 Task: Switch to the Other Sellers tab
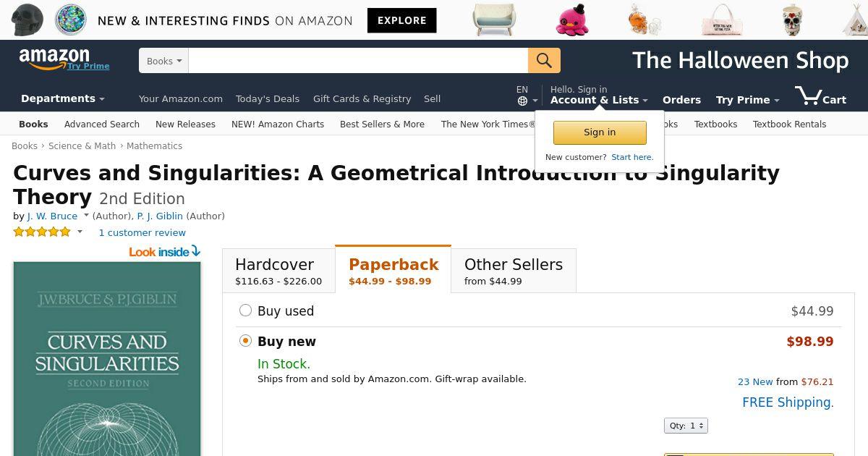pos(513,271)
